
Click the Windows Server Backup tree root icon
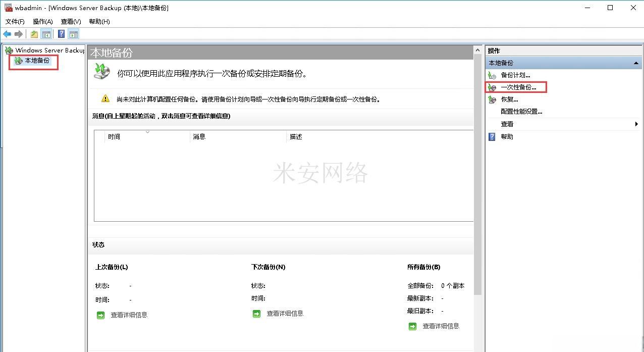tap(9, 50)
